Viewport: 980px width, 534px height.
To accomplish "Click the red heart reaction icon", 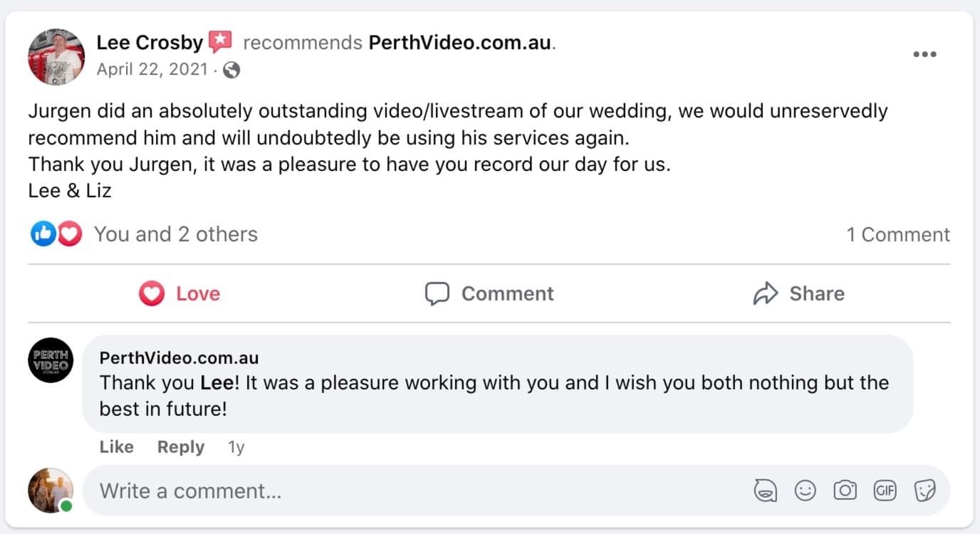I will click(x=69, y=234).
